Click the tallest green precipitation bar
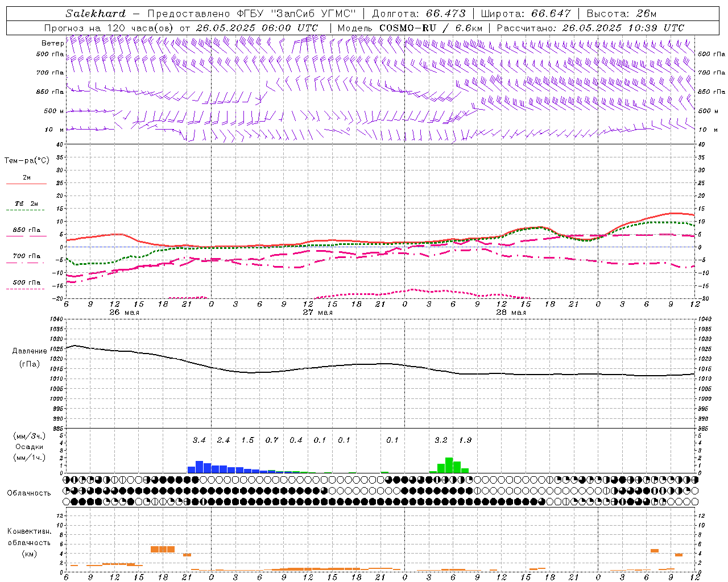Viewport: 728px width, 582px height. click(449, 465)
